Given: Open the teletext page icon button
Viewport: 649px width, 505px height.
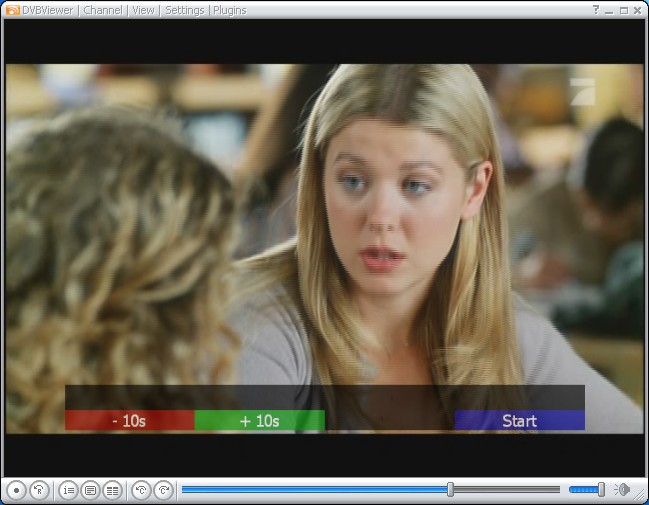Looking at the screenshot, I should pyautogui.click(x=90, y=491).
